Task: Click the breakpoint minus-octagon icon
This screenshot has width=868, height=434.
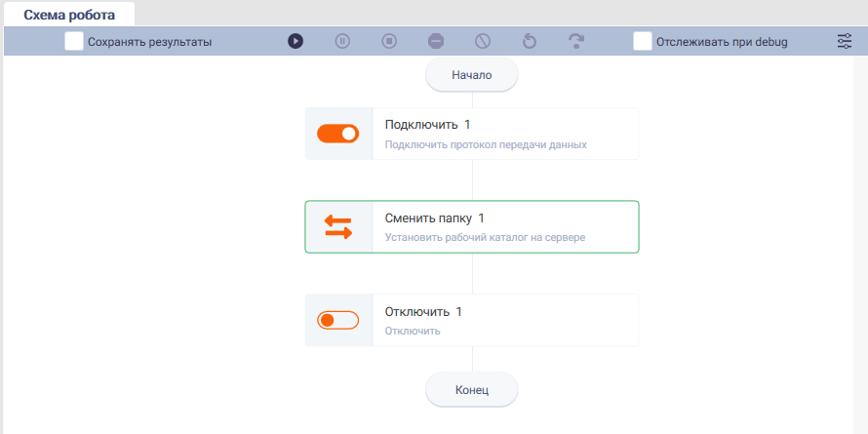Action: [x=436, y=41]
